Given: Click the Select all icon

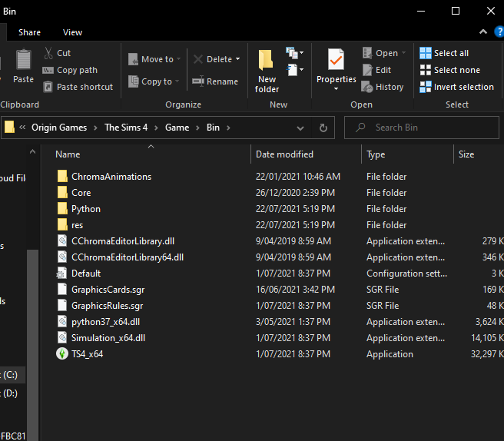Looking at the screenshot, I should (x=426, y=53).
